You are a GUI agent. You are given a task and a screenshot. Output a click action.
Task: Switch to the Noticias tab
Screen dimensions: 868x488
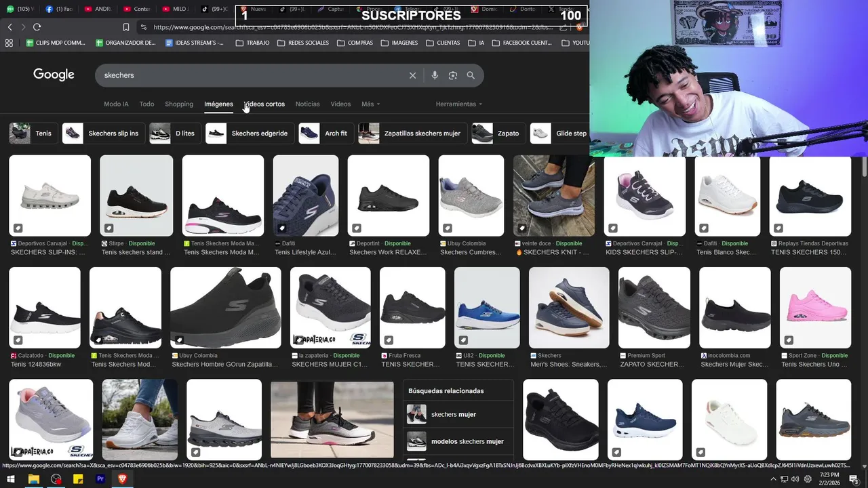point(307,104)
